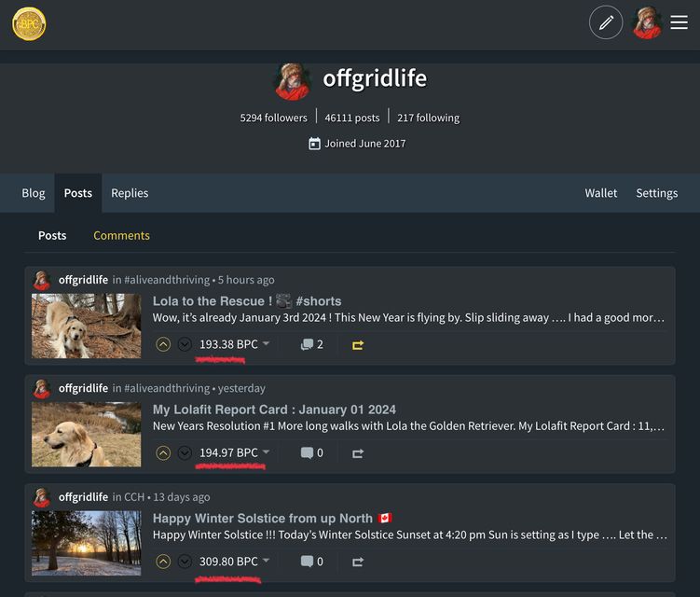Image resolution: width=700 pixels, height=597 pixels.
Task: Expand the 309.80 BPC payout dropdown
Action: click(266, 561)
